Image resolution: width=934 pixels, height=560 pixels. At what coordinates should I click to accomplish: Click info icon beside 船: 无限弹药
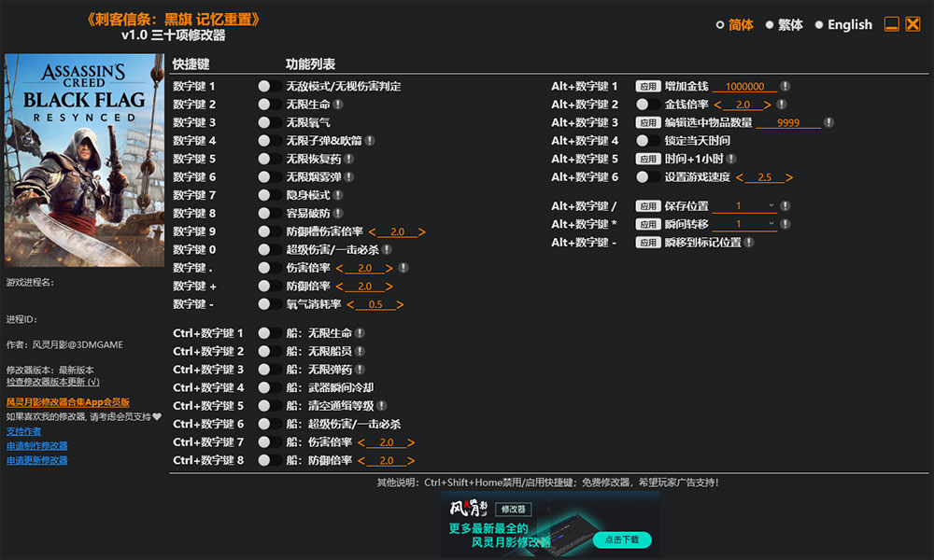[360, 370]
